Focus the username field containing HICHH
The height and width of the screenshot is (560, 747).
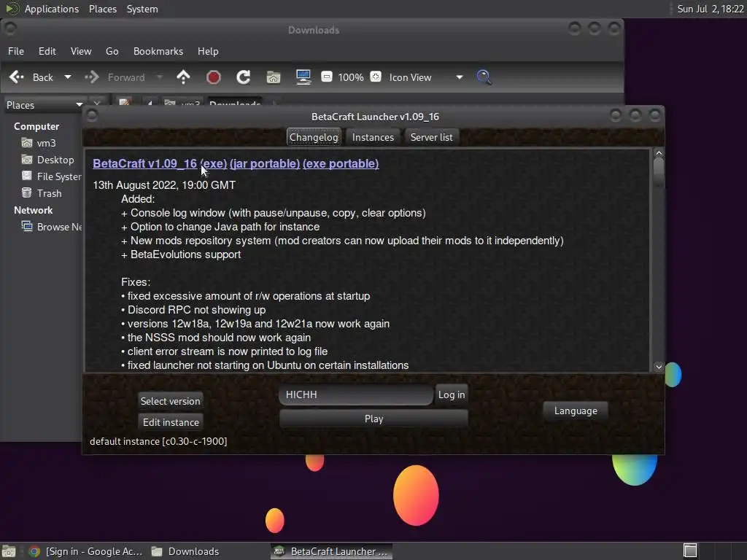[356, 394]
